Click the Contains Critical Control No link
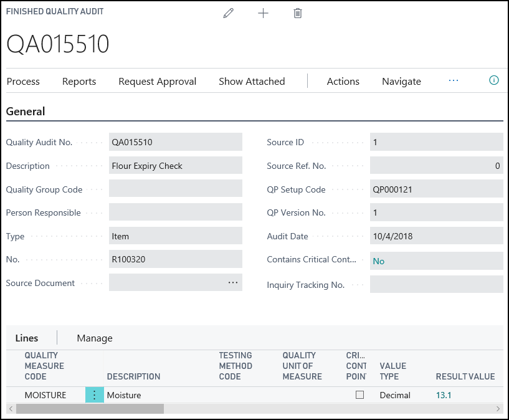The image size is (509, 420). pos(378,261)
